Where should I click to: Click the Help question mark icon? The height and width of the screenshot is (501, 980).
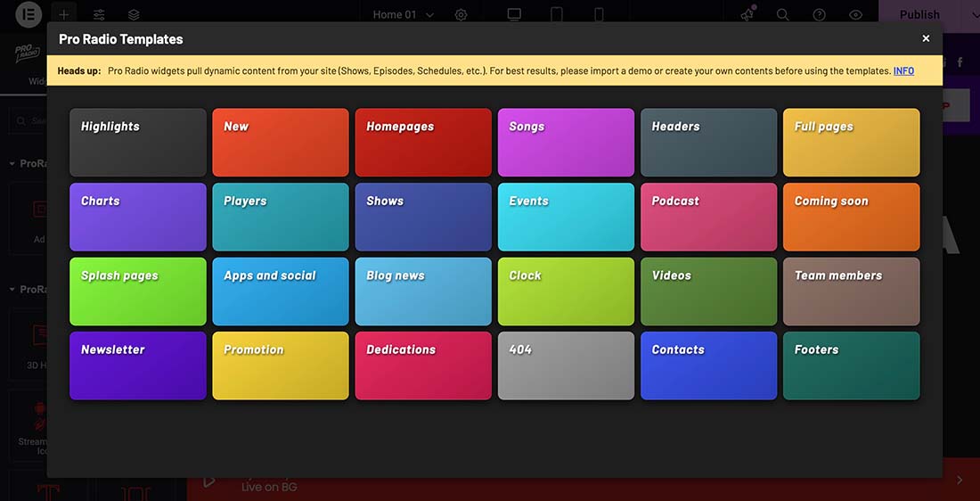(x=819, y=14)
